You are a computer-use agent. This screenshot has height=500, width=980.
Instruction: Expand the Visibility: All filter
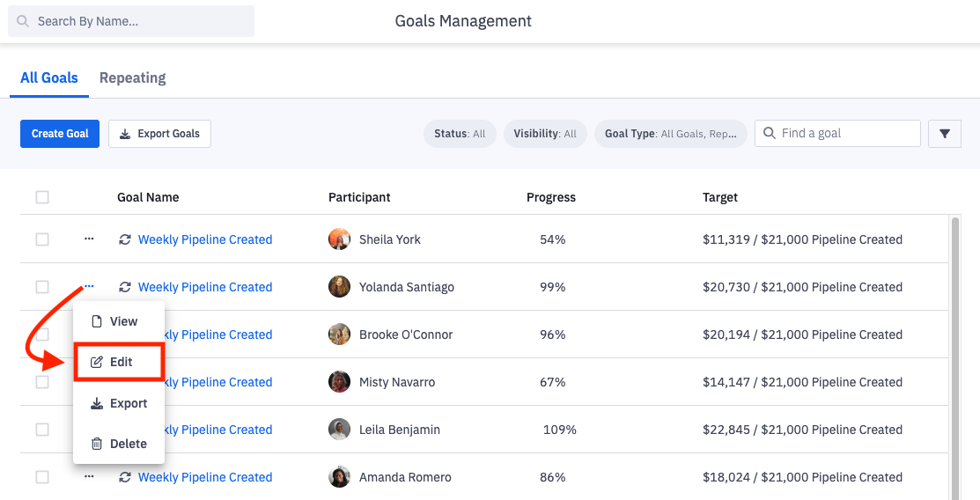[545, 134]
